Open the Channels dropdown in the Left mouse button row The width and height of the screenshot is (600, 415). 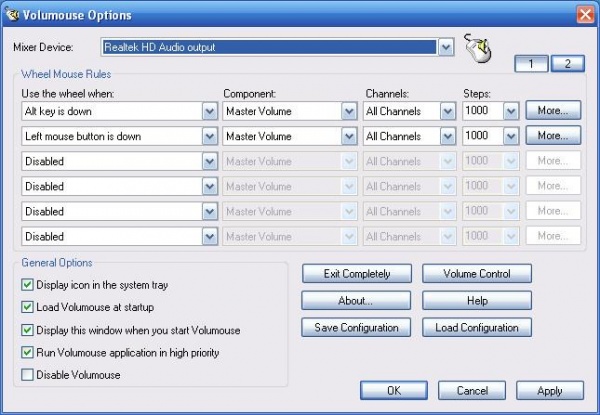click(x=448, y=136)
